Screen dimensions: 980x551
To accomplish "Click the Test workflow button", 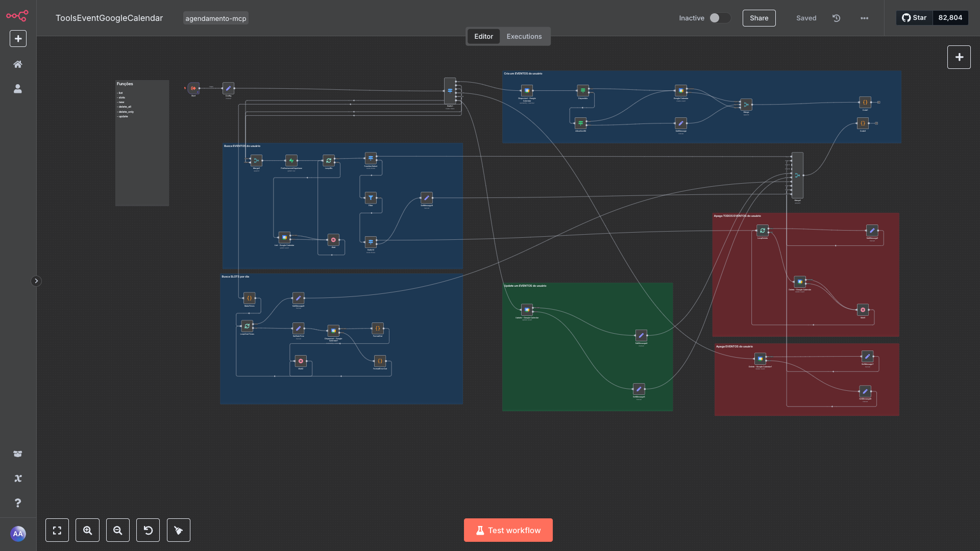I will pos(508,530).
